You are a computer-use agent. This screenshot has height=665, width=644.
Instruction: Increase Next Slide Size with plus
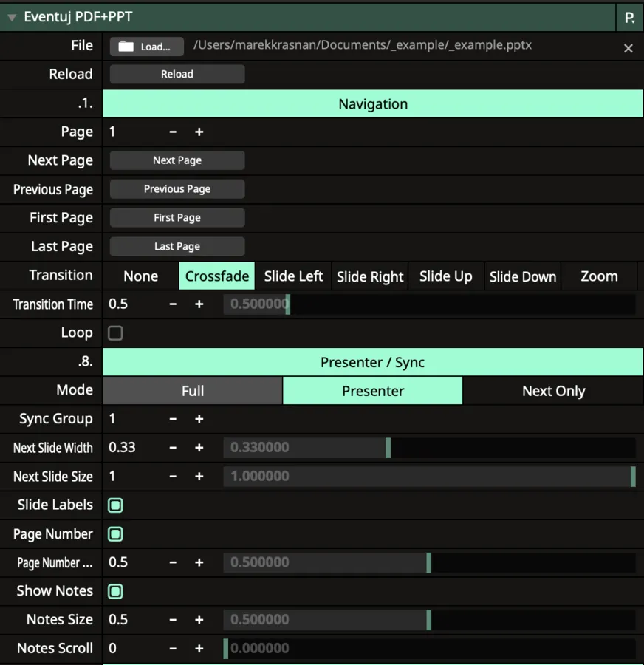coord(199,477)
